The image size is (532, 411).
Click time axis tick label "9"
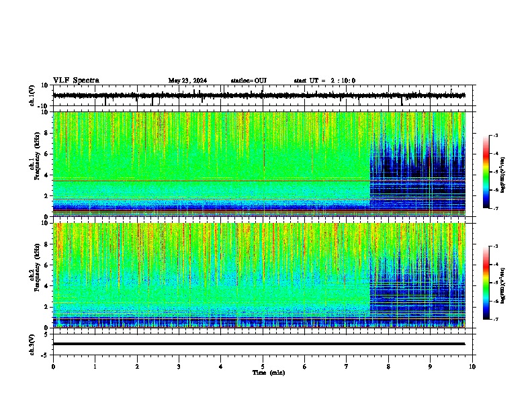coord(430,367)
